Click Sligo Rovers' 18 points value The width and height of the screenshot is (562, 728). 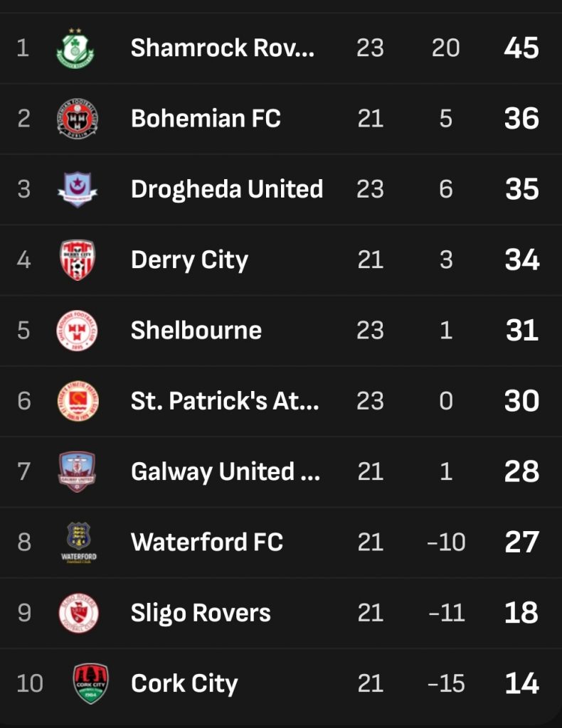point(521,613)
